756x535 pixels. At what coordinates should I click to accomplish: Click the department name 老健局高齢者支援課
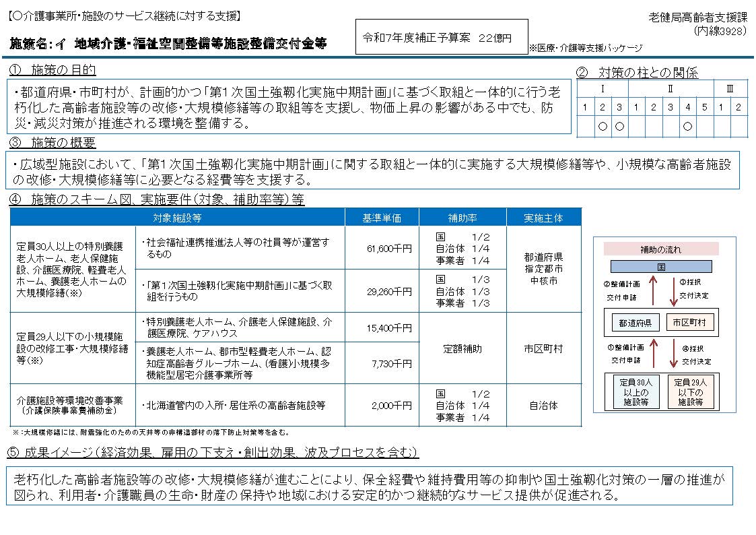click(x=697, y=18)
